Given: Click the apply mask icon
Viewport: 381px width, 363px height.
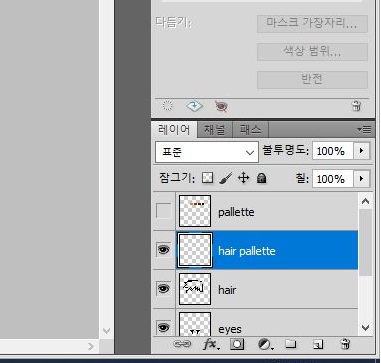Looking at the screenshot, I should tap(194, 106).
